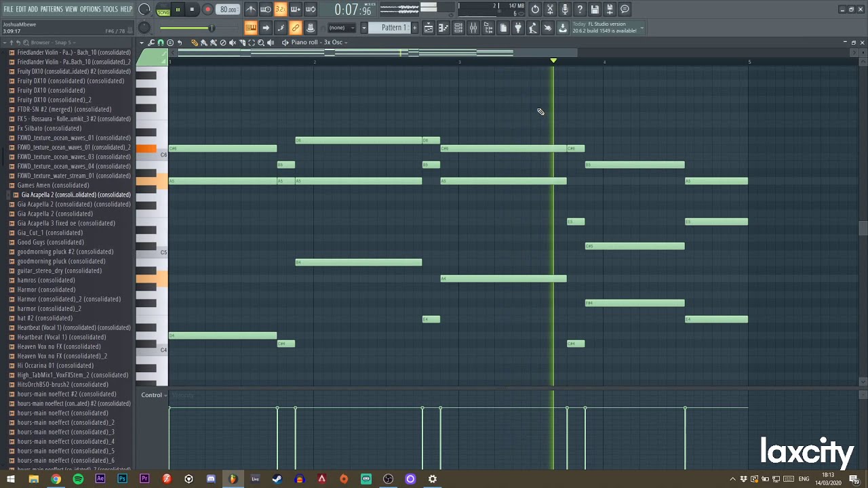868x488 pixels.
Task: Open the HELP menu
Action: (127, 9)
